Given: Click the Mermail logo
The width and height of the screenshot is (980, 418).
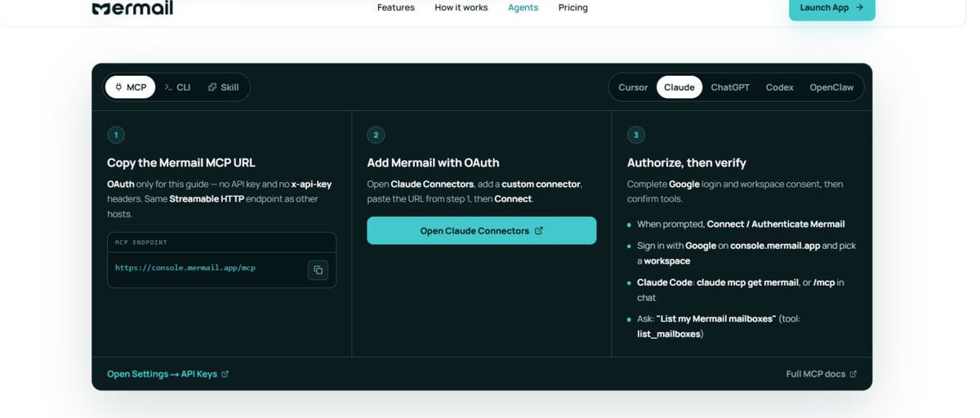Looking at the screenshot, I should [x=132, y=8].
